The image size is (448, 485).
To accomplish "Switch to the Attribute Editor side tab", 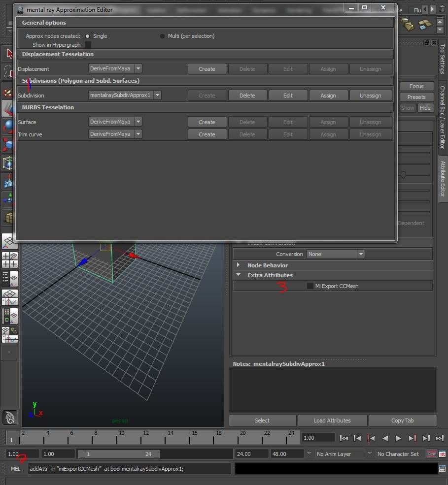I will click(x=443, y=178).
